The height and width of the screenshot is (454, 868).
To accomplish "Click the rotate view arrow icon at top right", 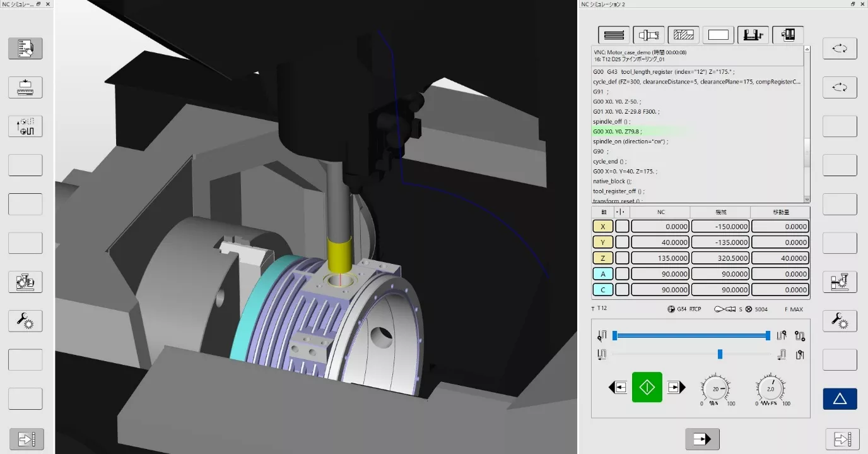I will (840, 48).
